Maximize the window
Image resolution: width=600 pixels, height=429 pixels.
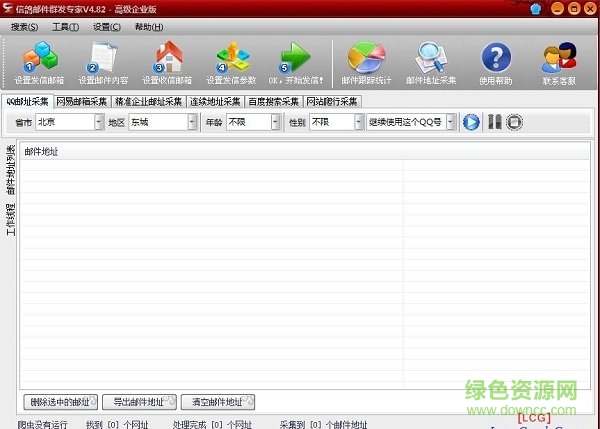tap(574, 8)
